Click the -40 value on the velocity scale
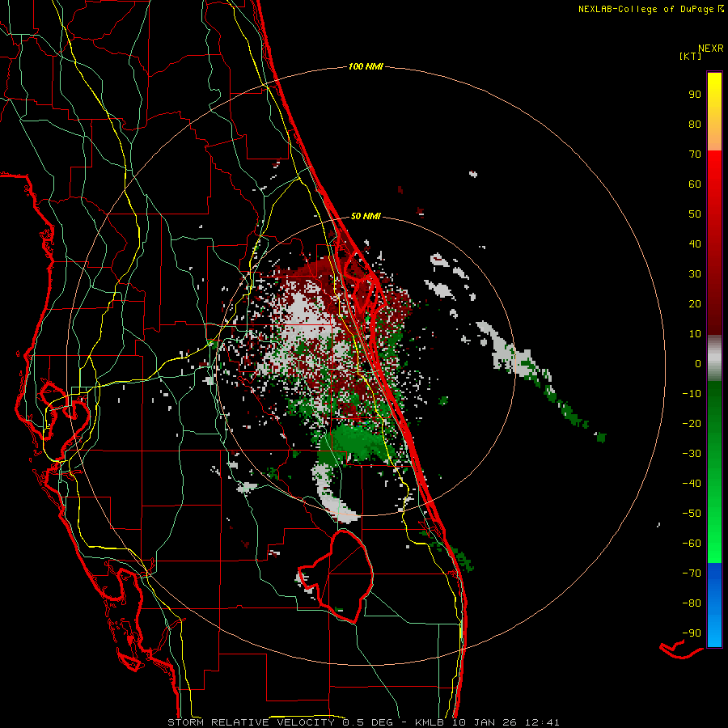The image size is (728, 728). [692, 484]
